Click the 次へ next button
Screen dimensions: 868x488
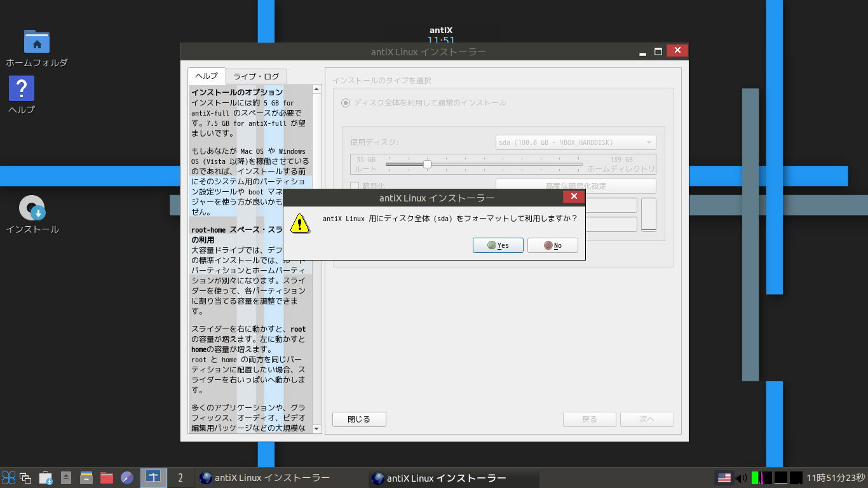coord(647,419)
